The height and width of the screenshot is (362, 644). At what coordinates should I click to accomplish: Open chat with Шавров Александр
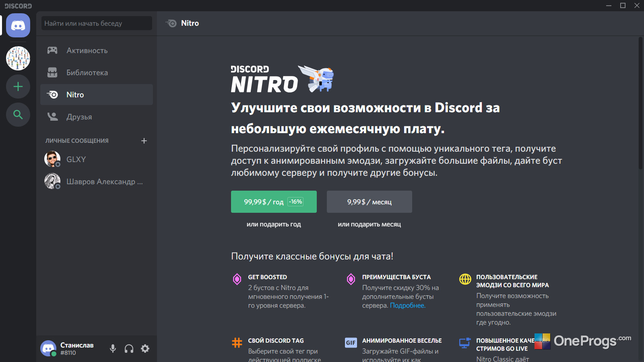click(97, 181)
